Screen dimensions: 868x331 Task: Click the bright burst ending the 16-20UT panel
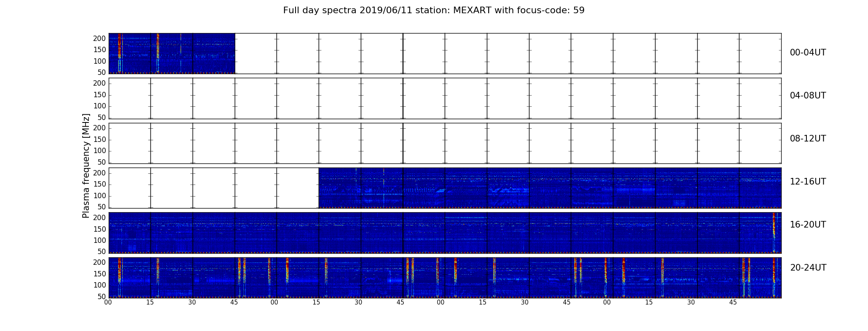(774, 233)
